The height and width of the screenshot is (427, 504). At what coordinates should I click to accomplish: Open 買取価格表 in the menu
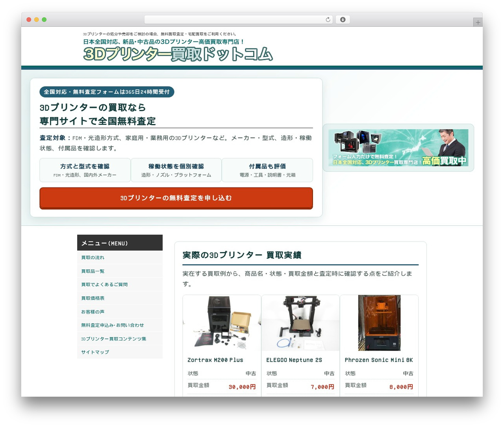120,298
